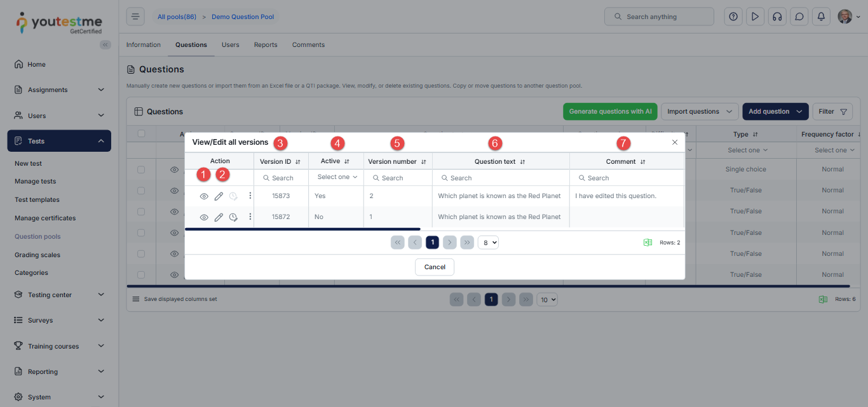Image resolution: width=868 pixels, height=407 pixels.
Task: View version 15872 with the eye icon
Action: coord(204,217)
